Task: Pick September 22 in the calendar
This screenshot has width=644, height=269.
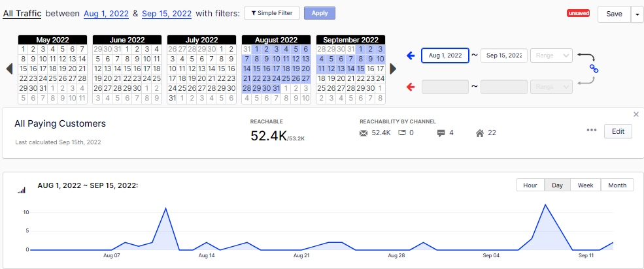Action: coord(361,78)
